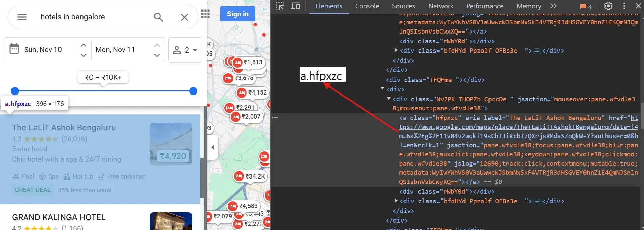
Task: Activate the DevTools inspect element picker
Action: point(280,6)
